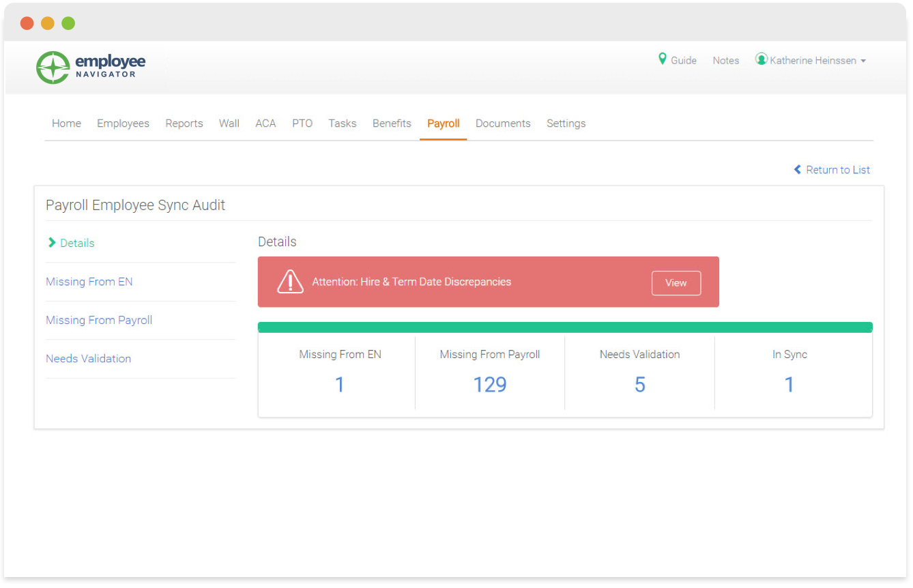The width and height of the screenshot is (913, 588).
Task: Click the user avatar icon
Action: (762, 59)
